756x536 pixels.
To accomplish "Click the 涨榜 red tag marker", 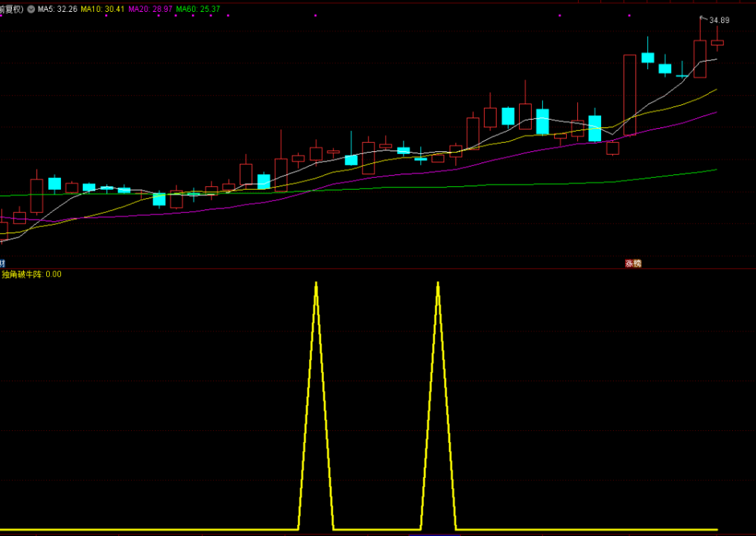I will click(x=633, y=263).
